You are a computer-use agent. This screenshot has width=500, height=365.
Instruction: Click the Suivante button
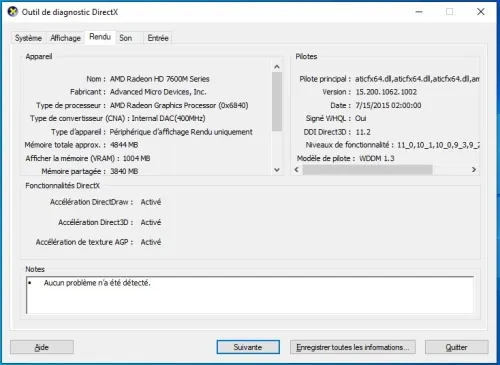click(x=248, y=347)
